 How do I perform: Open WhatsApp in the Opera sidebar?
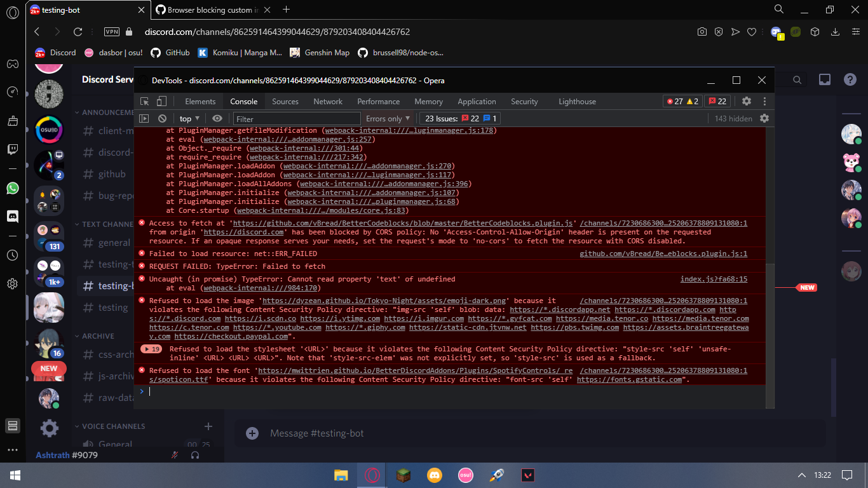12,188
